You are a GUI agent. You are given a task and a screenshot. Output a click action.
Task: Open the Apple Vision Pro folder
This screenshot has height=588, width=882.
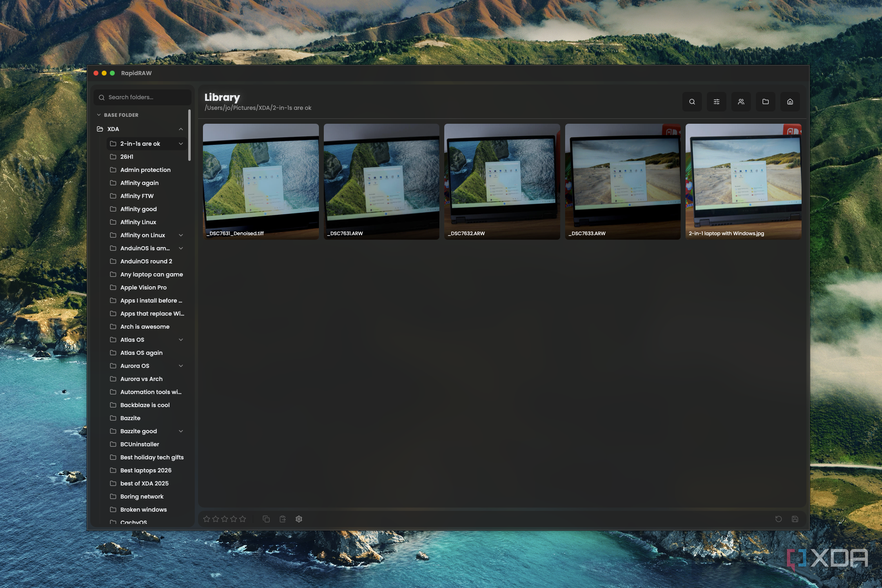click(147, 287)
